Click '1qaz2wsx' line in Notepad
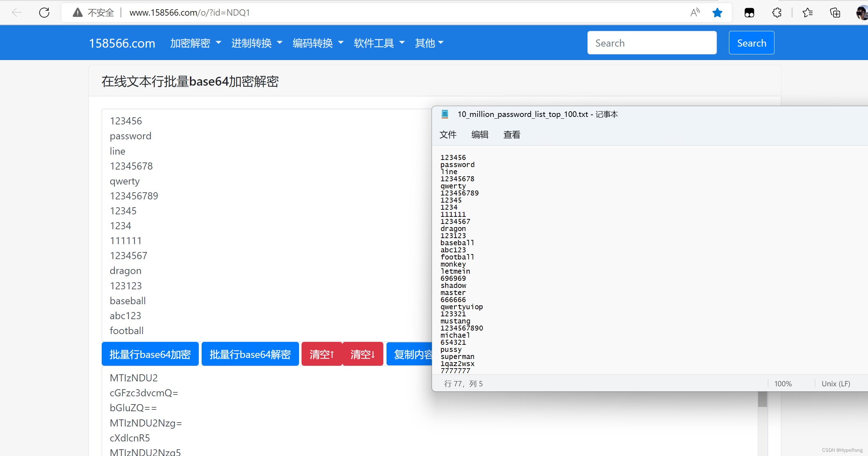 (x=457, y=364)
